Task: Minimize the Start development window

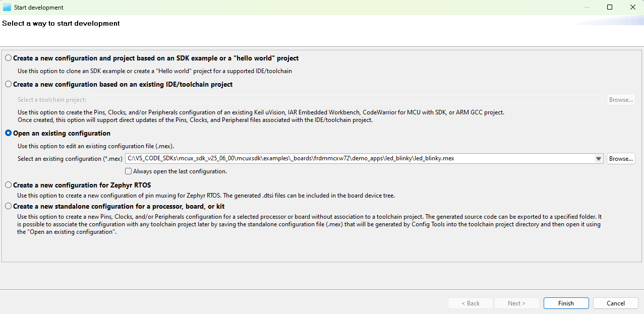Action: pos(587,7)
